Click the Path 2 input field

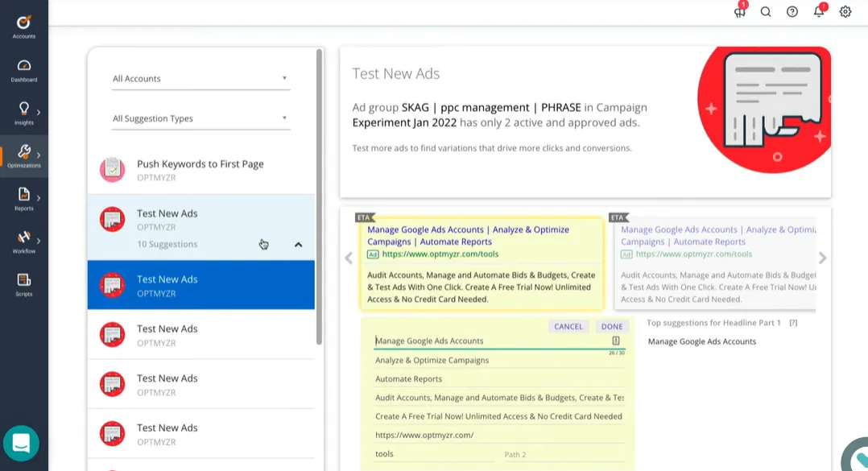click(x=564, y=454)
